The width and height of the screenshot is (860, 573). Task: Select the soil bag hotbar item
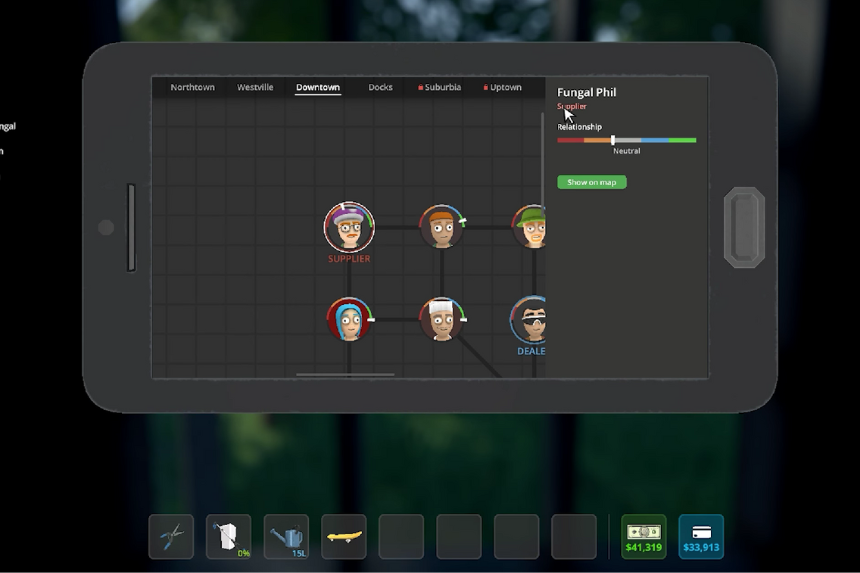tap(229, 537)
